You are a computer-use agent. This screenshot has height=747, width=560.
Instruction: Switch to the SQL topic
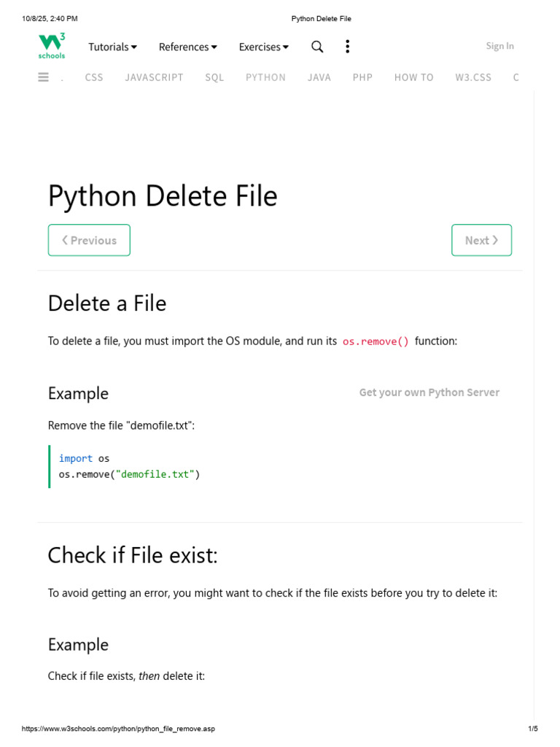coord(214,77)
